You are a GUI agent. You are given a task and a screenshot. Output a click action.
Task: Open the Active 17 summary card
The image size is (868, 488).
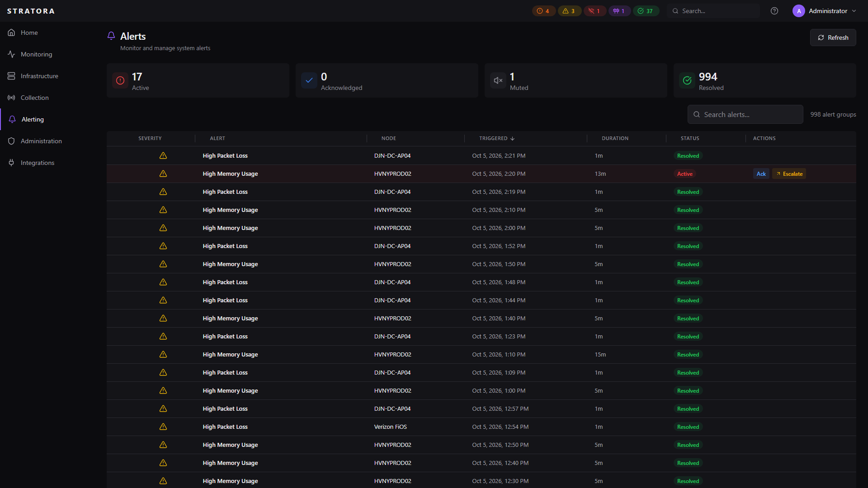click(x=198, y=80)
